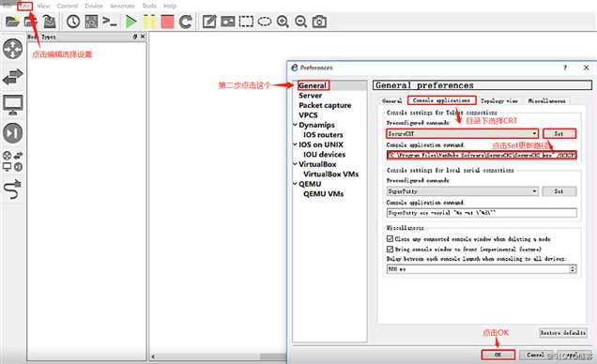The height and width of the screenshot is (364, 597).
Task: Collapse the QEMU tree node
Action: click(x=295, y=184)
